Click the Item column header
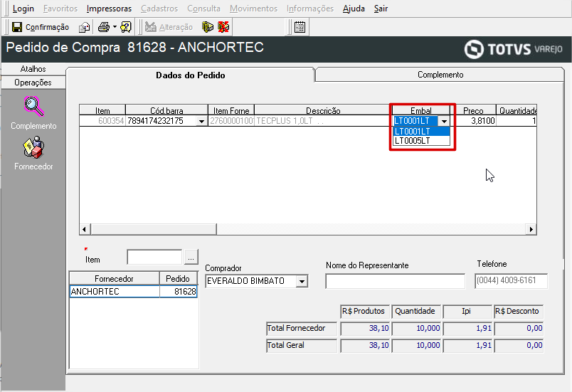The image size is (572, 392). click(x=102, y=110)
